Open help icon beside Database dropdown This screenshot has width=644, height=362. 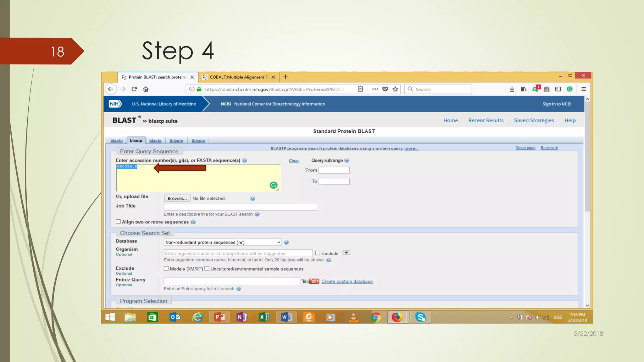(x=286, y=242)
